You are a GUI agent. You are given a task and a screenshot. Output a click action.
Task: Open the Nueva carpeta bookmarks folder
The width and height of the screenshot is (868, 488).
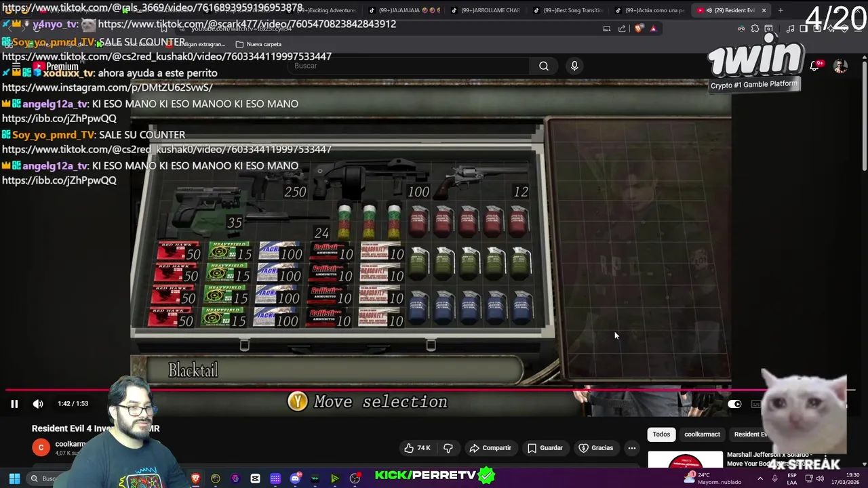(x=258, y=44)
